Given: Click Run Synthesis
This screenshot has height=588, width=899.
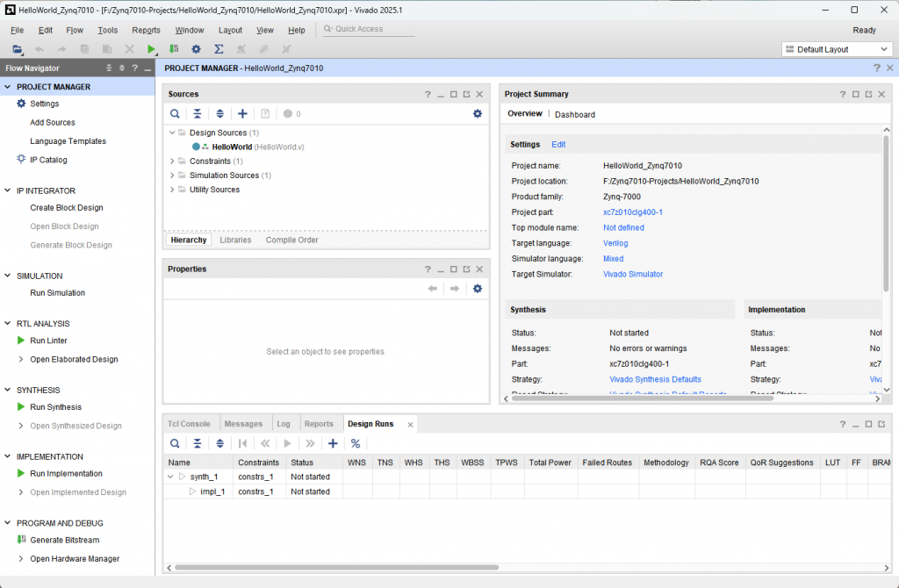Looking at the screenshot, I should (x=55, y=407).
